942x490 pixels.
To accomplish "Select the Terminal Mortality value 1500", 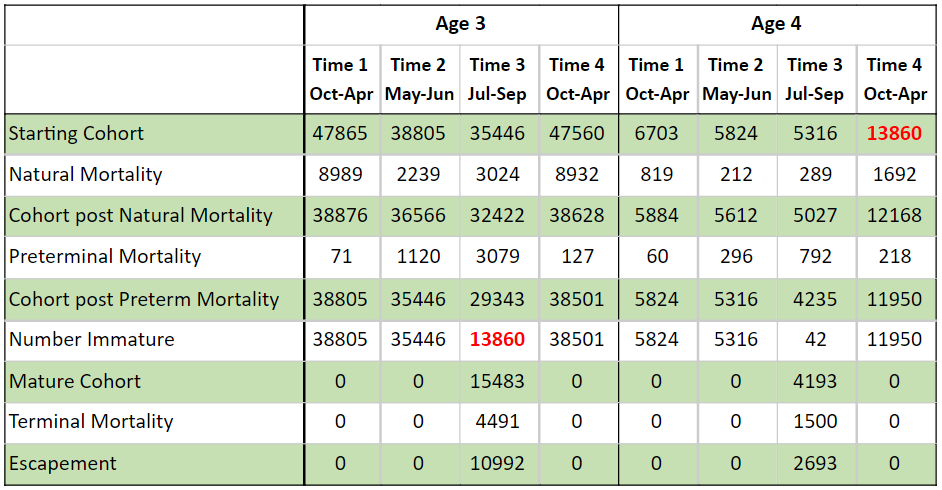I will 815,422.
